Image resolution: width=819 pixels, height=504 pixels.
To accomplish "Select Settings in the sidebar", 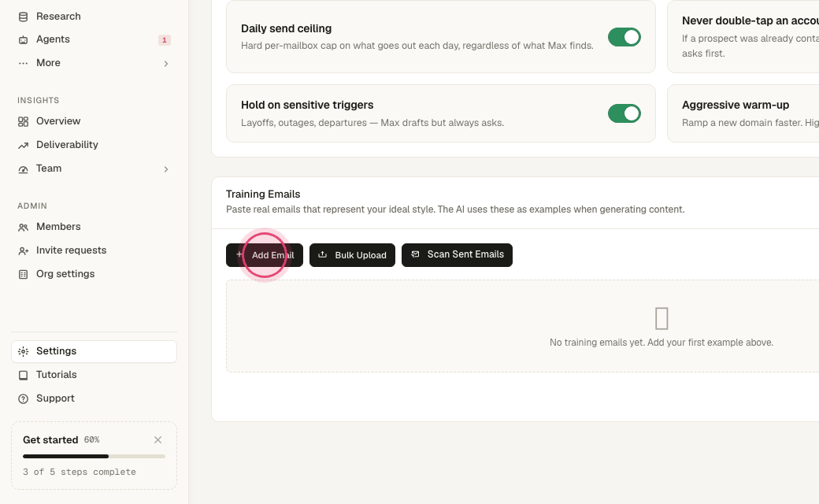I will tap(94, 351).
